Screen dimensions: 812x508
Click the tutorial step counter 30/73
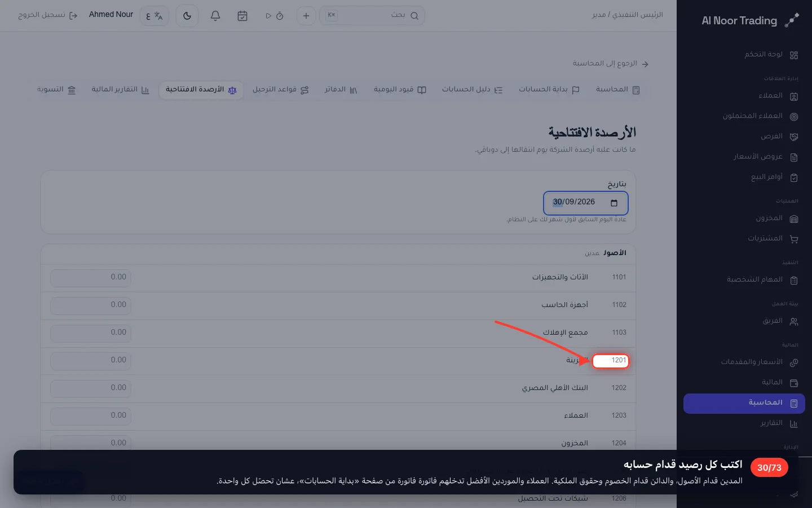769,468
